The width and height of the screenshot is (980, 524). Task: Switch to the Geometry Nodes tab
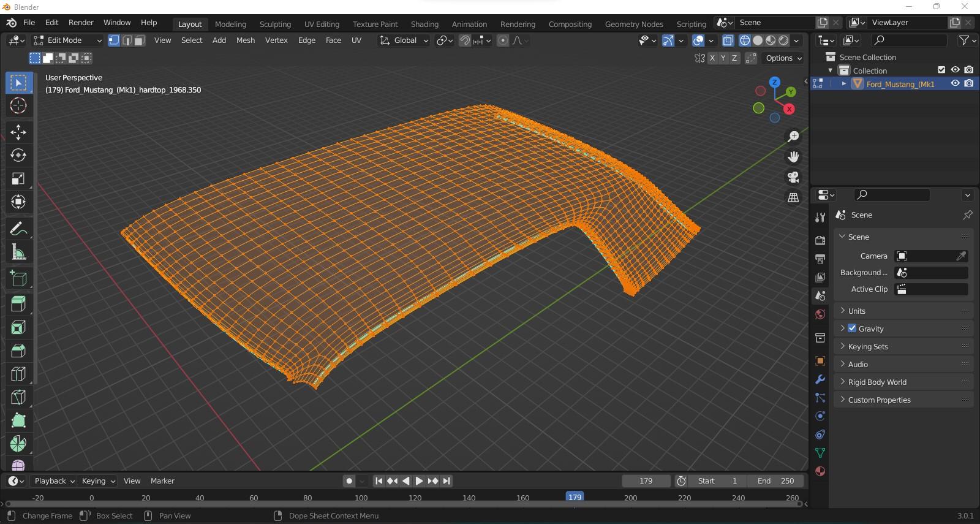click(x=634, y=25)
